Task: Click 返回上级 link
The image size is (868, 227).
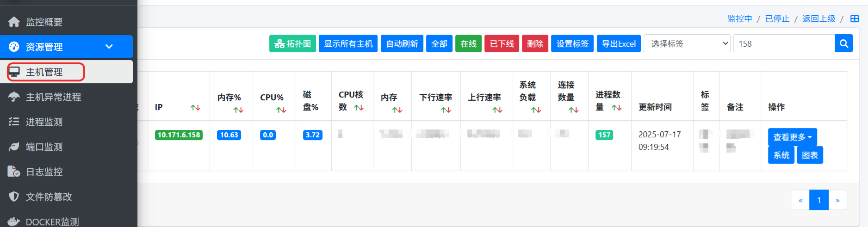Action: (819, 18)
